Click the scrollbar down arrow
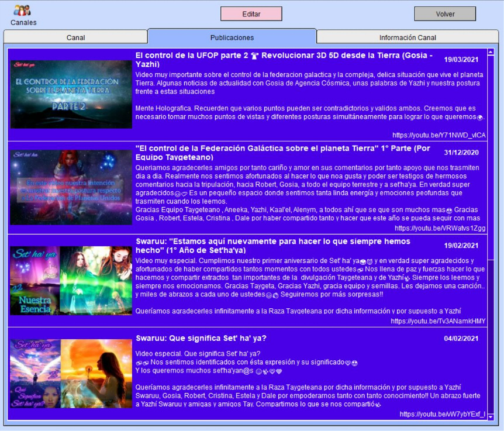The width and height of the screenshot is (504, 431). pyautogui.click(x=491, y=416)
